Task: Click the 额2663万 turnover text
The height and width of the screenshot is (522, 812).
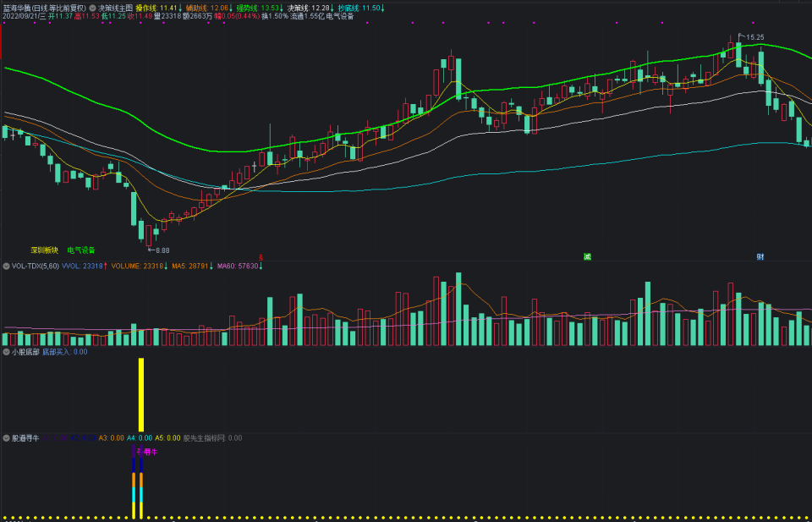Action: [x=197, y=17]
